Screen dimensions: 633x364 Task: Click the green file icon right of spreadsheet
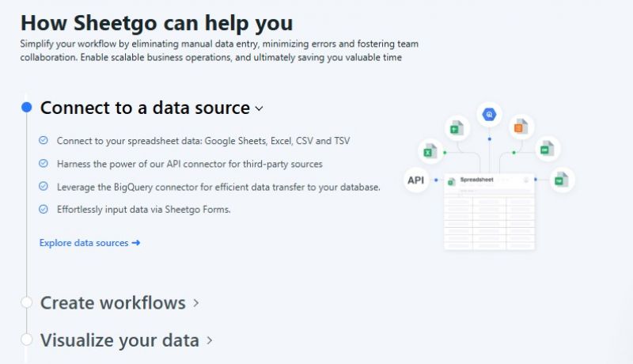click(x=561, y=180)
